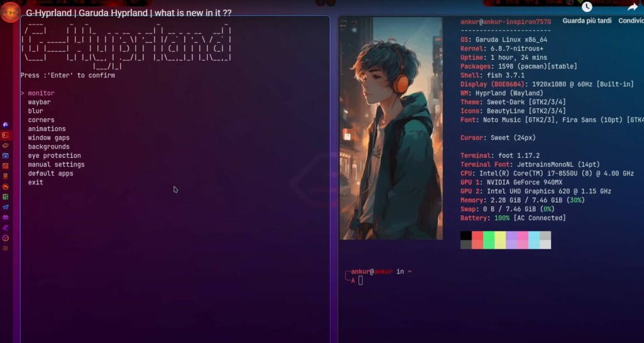This screenshot has height=343, width=644.
Task: Click the OS: Garuda Linux x86_64 line
Action: [x=504, y=40]
